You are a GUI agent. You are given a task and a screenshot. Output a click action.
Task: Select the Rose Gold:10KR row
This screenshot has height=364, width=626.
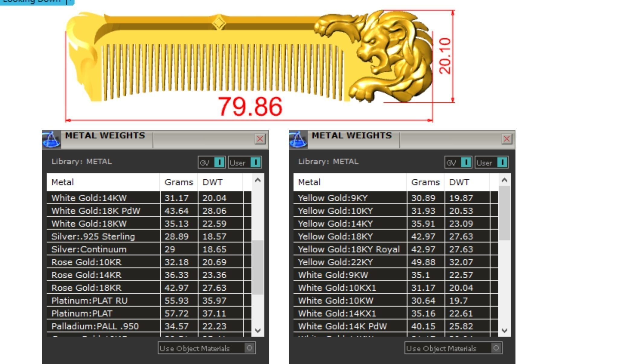coord(149,262)
